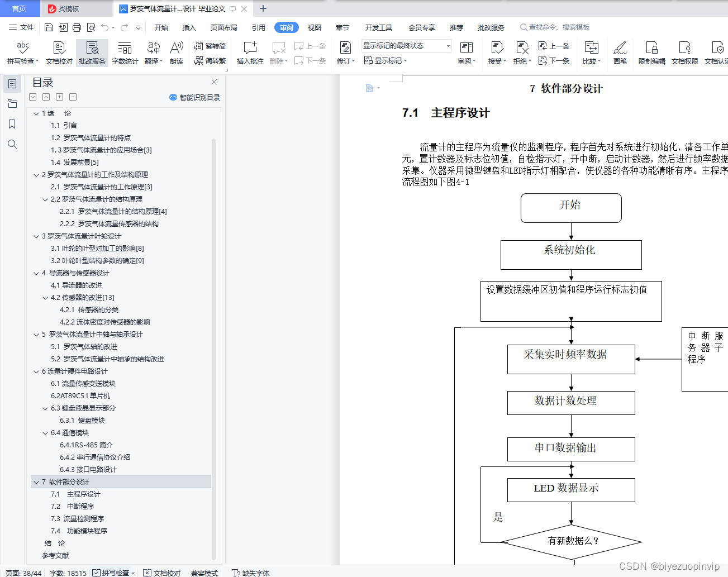The image size is (728, 577).
Task: Reject the tracked change (拒绝)
Action: tap(522, 53)
